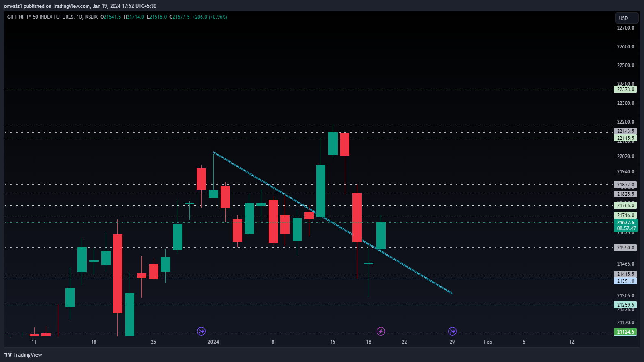The width and height of the screenshot is (644, 362).
Task: Click the 21415.5 price level label
Action: (x=625, y=274)
